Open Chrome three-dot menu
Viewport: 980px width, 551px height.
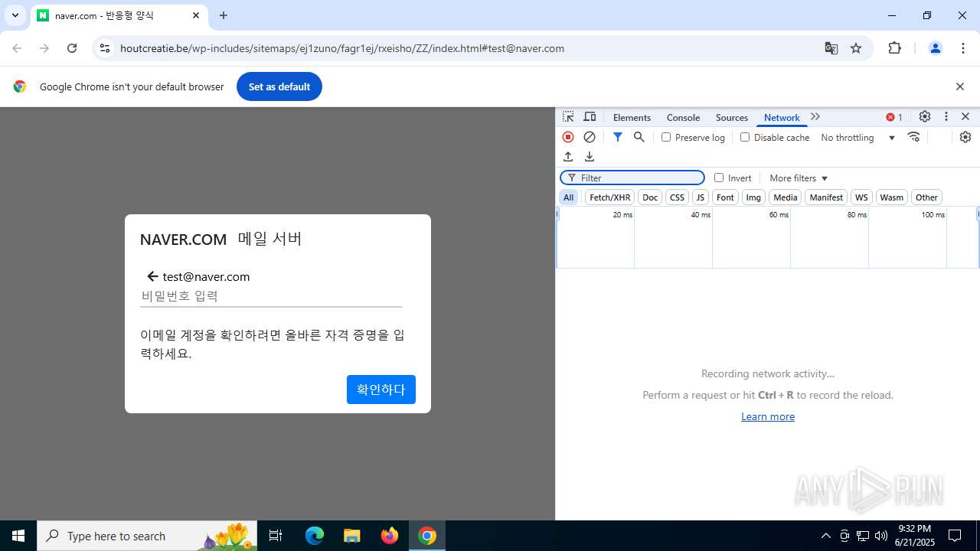(963, 48)
